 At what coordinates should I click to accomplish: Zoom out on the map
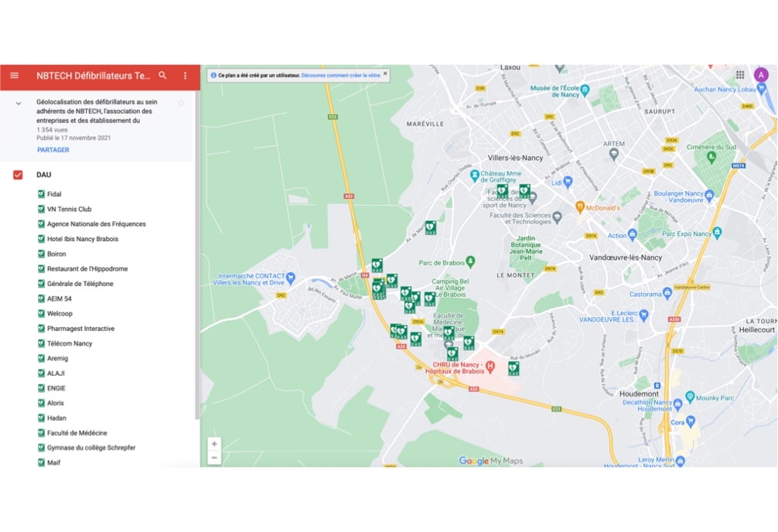point(214,458)
